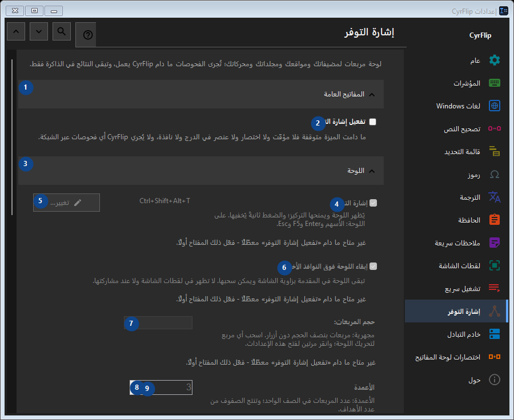Collapse the اللوحة section
The width and height of the screenshot is (514, 420).
click(x=201, y=171)
